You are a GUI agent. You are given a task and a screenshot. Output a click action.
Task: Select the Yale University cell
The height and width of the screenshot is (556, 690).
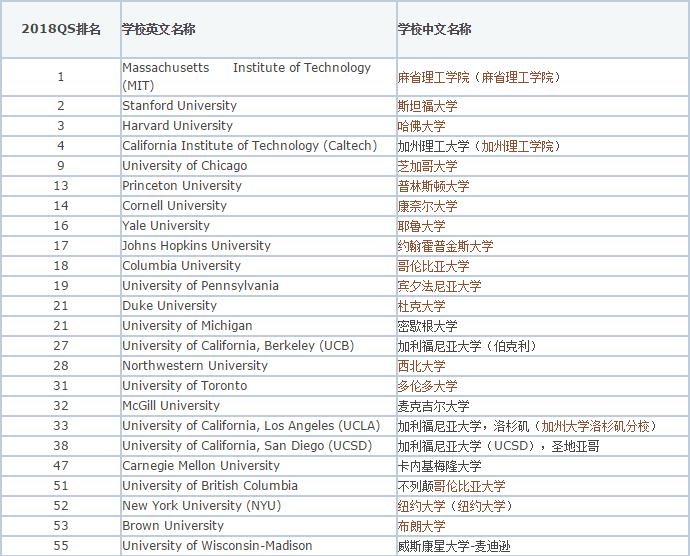[259, 225]
